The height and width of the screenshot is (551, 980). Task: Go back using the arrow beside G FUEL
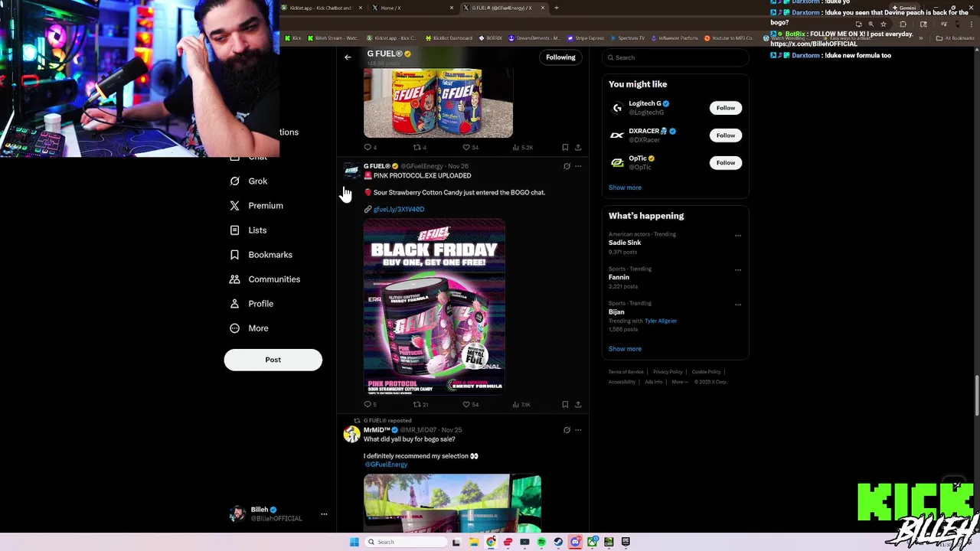coord(348,57)
